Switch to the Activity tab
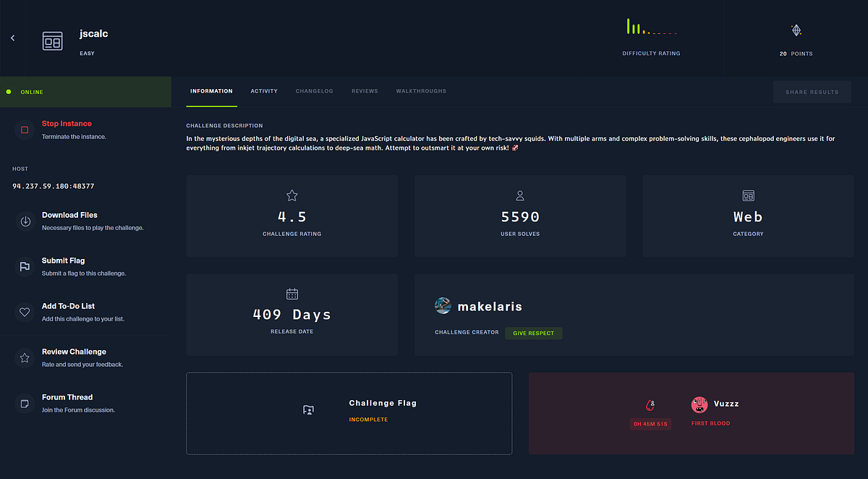868x479 pixels. [264, 90]
